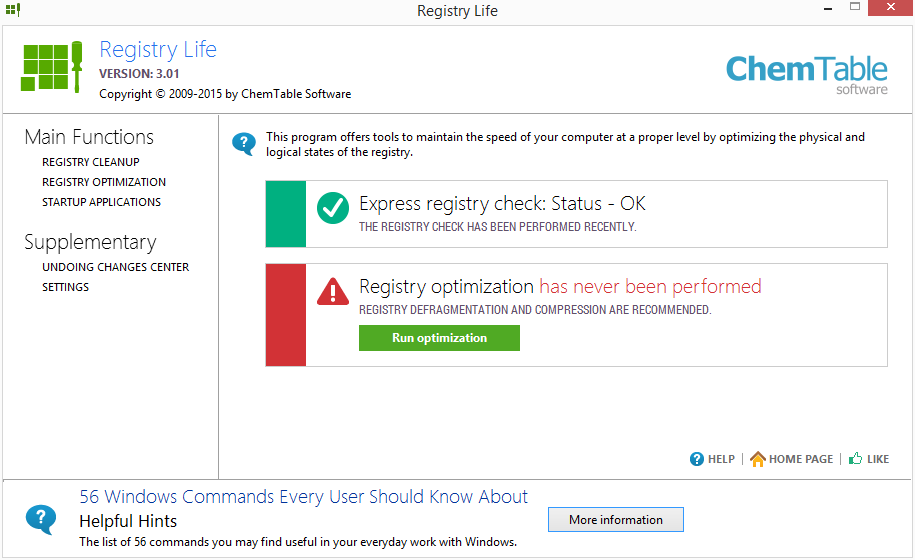Image resolution: width=915 pixels, height=560 pixels.
Task: Open the 56 Windows Commands article link
Action: pyautogui.click(x=303, y=497)
